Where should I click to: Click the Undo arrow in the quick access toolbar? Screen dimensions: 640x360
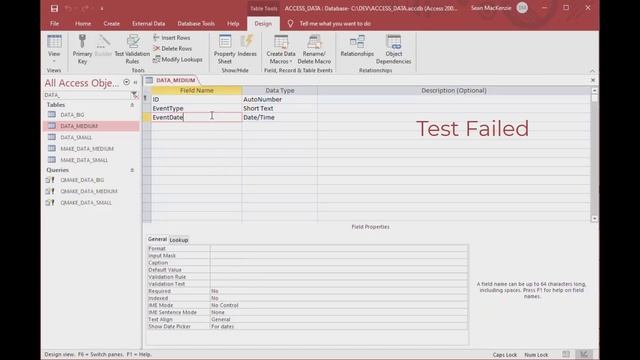click(68, 8)
